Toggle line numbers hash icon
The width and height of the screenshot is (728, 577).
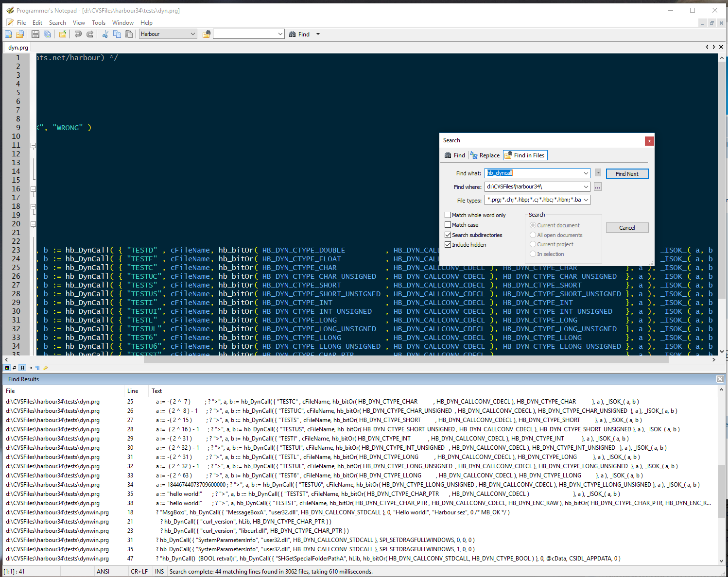(x=22, y=368)
